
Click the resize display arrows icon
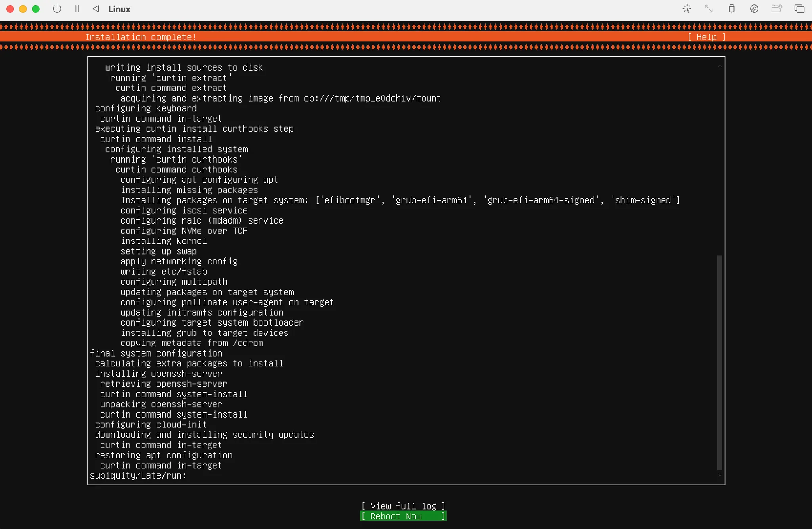tap(709, 9)
